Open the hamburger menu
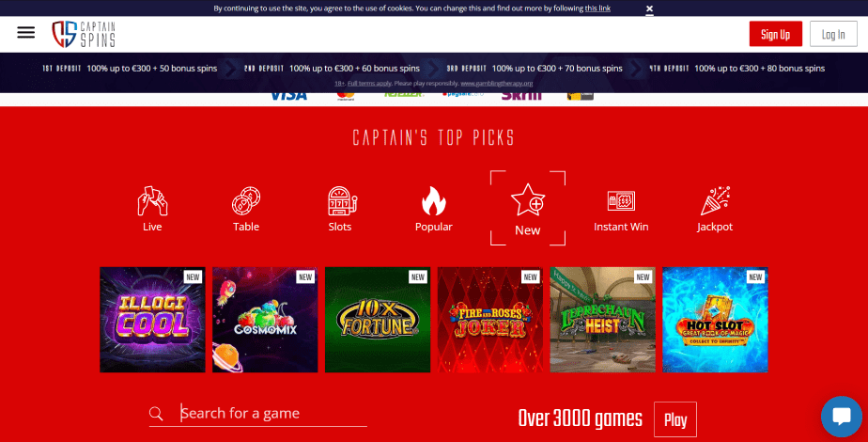Screen dimensions: 868x442 click(26, 32)
